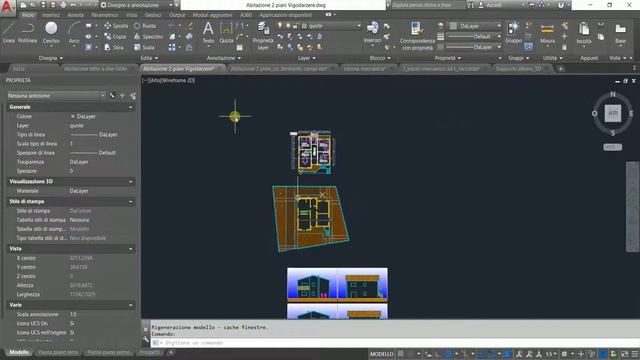Collapse the Visualizzazione 3D section
The width and height of the screenshot is (640, 360).
(x=131, y=181)
